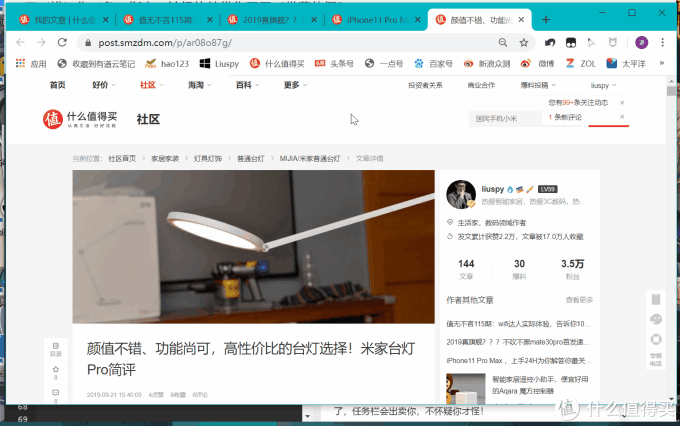Open 家居家装 breadcrumb
Screen dimensions: 680x426
(165, 159)
